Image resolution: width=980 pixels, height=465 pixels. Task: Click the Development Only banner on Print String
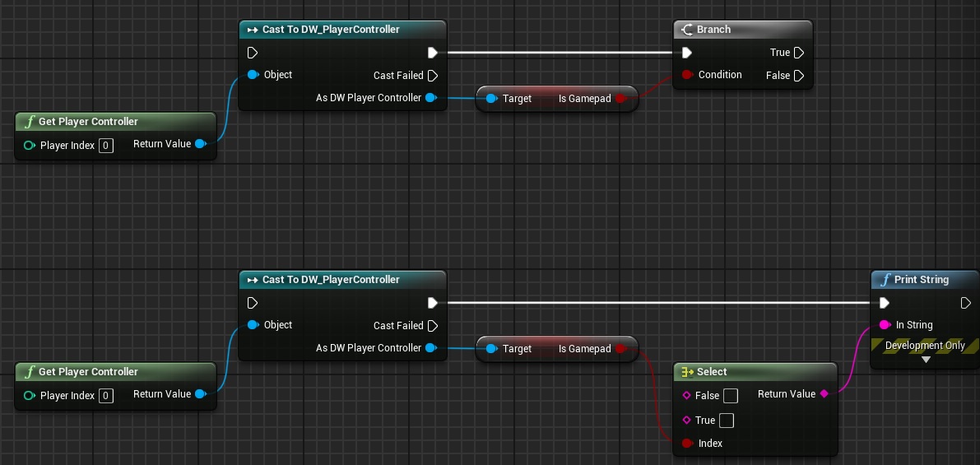click(925, 346)
